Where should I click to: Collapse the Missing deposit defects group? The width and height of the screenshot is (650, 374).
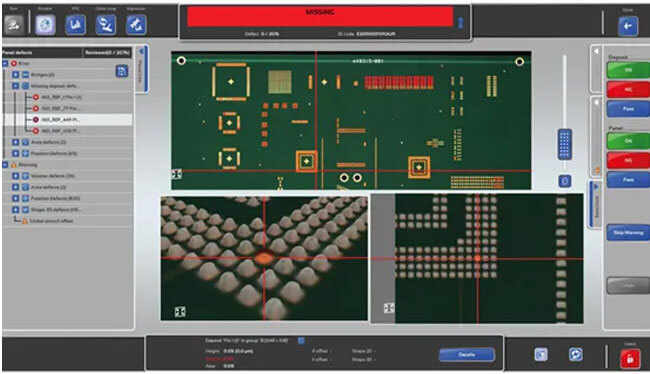tap(15, 86)
